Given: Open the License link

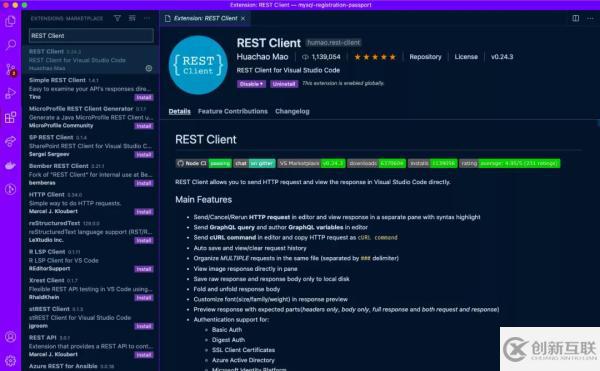Looking at the screenshot, I should (466, 57).
